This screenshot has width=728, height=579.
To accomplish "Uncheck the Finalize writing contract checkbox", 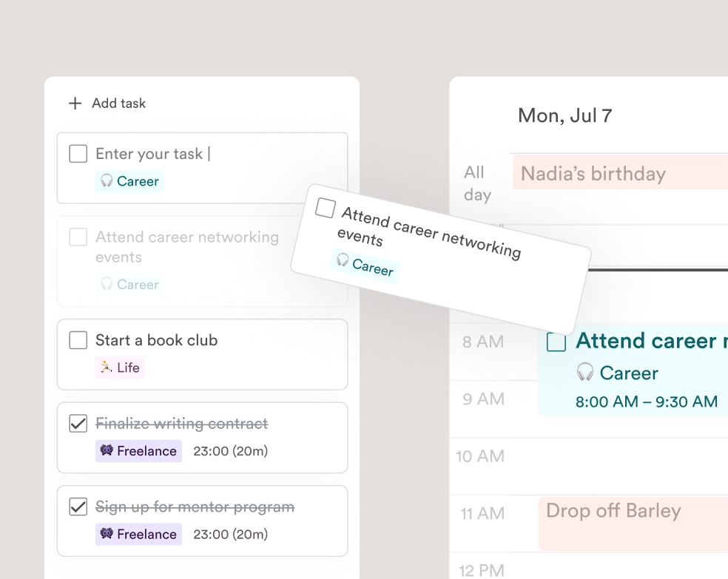I will [78, 423].
